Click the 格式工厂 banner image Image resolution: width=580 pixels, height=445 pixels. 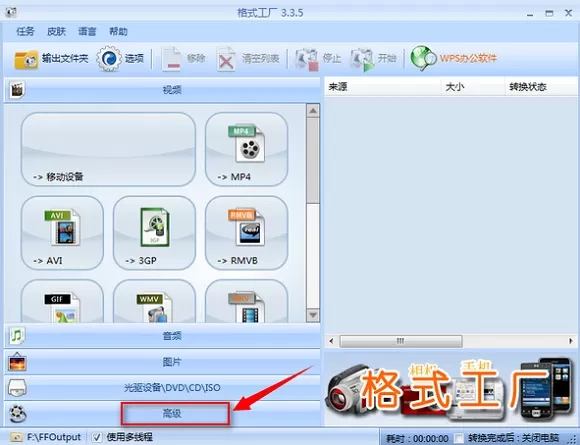450,389
